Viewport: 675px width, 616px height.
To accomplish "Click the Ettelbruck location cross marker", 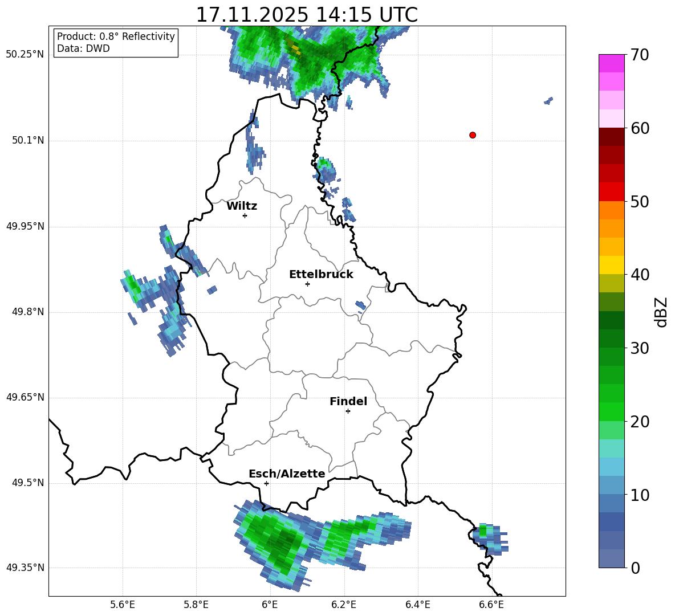I will pos(307,284).
